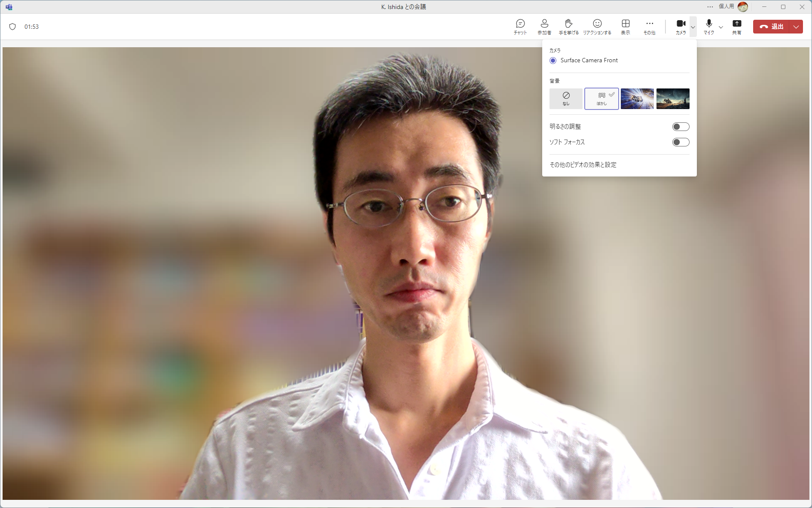
Task: Select the blur (ぼかし) background option
Action: 601,99
